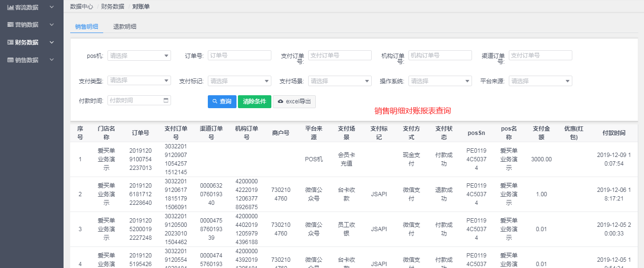
Task: Click the 商户号 column header
Action: 280,133
